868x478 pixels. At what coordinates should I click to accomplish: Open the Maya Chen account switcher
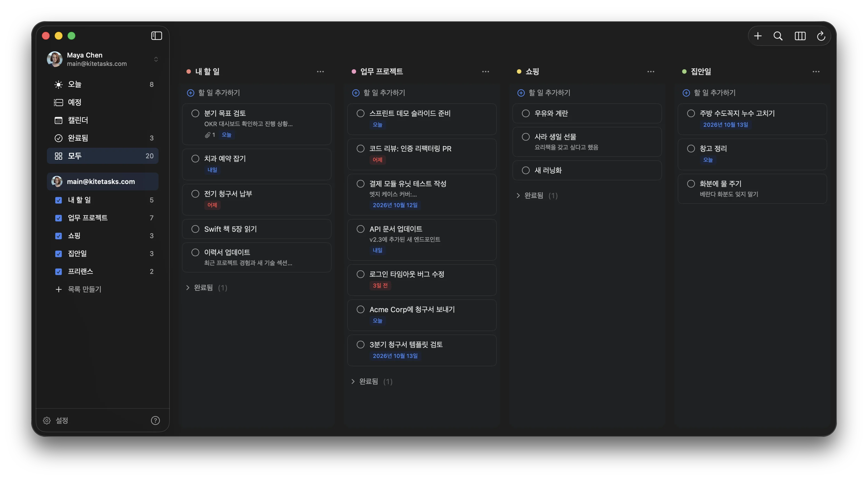click(x=102, y=59)
